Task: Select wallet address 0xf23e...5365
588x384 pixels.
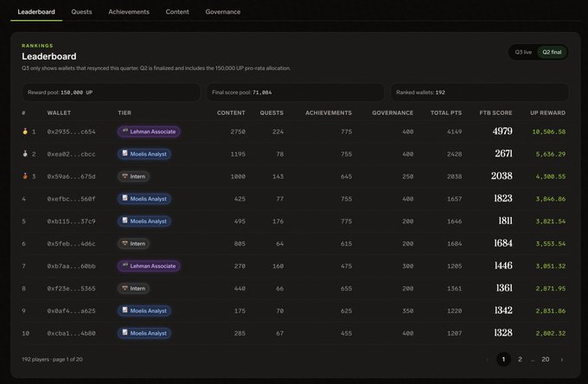Action: [x=71, y=288]
